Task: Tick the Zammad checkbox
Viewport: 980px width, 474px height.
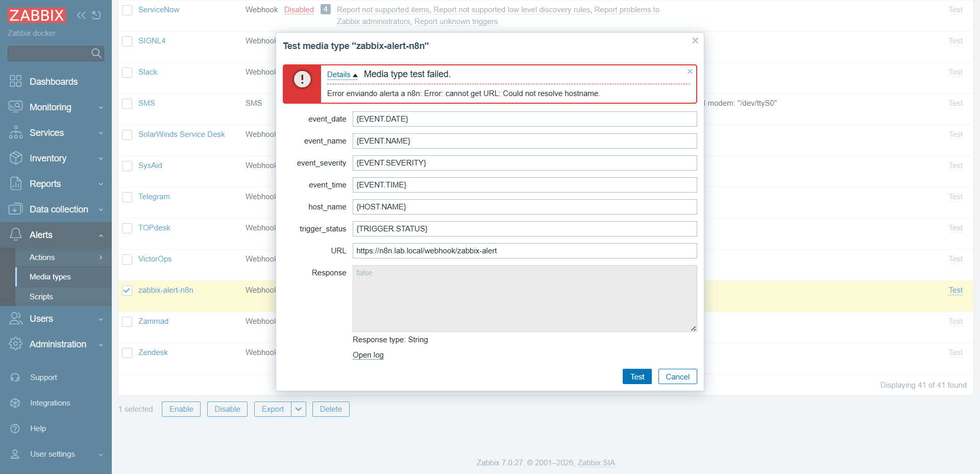Action: tap(127, 322)
